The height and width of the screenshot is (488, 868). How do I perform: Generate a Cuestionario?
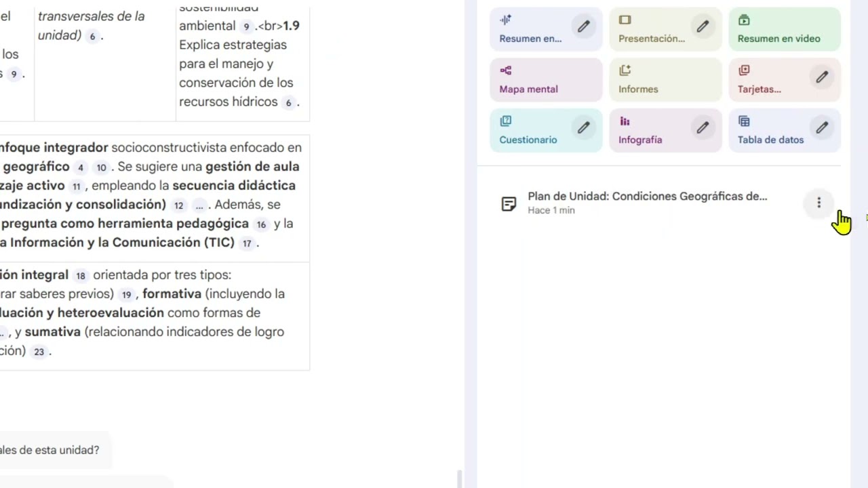click(x=546, y=130)
